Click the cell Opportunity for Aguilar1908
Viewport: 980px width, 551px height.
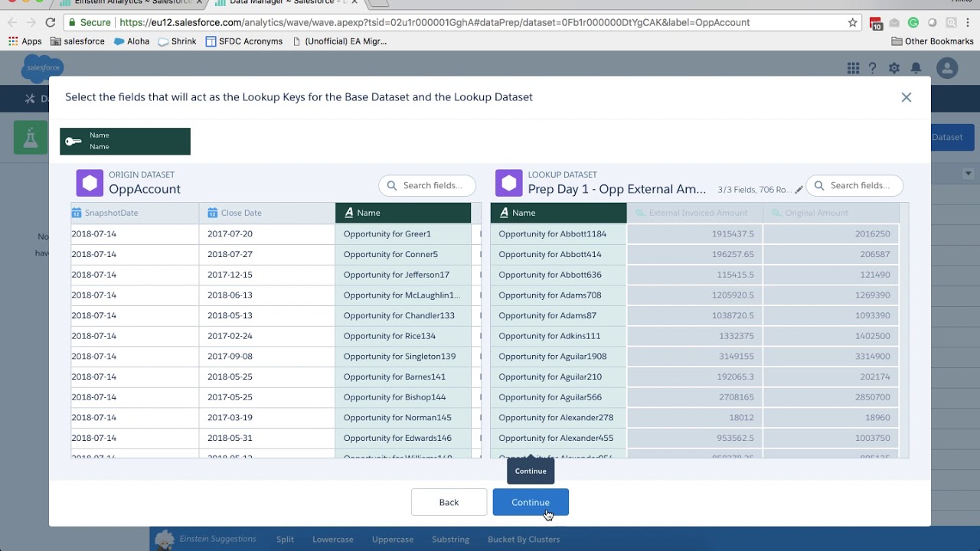pos(558,356)
